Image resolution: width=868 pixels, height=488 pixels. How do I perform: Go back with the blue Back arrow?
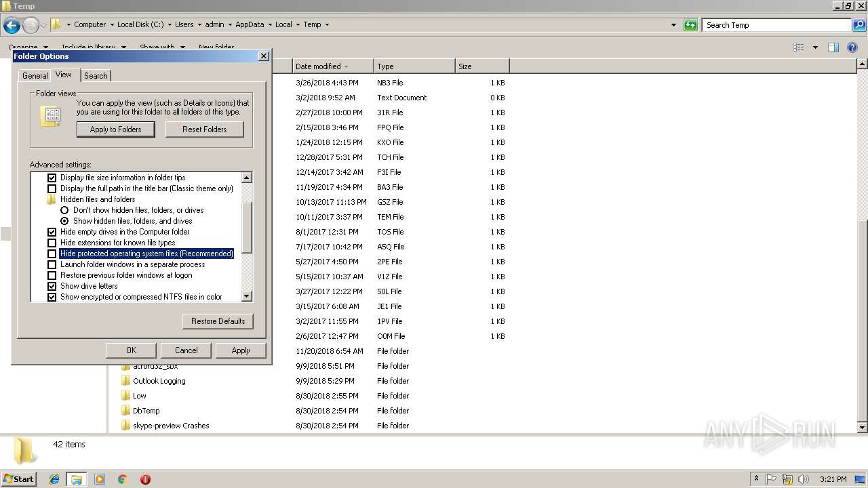12,26
